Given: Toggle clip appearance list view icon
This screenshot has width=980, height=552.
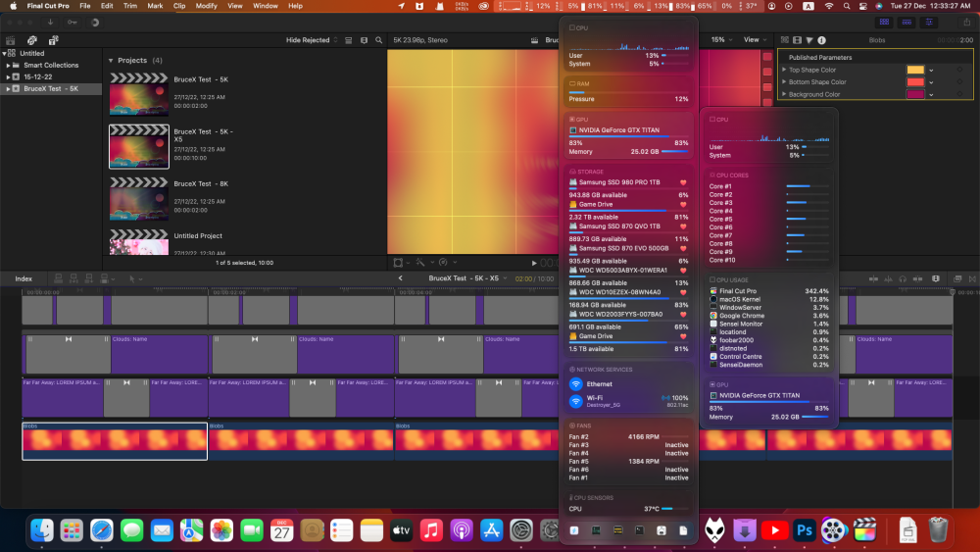Looking at the screenshot, I should (x=349, y=40).
